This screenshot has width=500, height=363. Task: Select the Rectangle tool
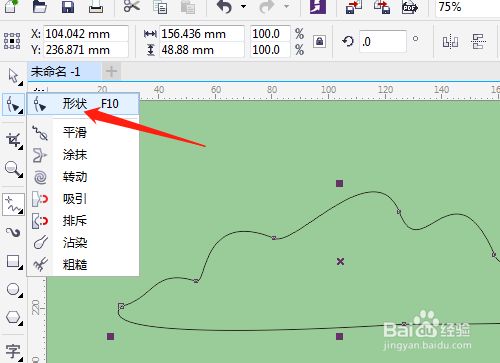(14, 261)
